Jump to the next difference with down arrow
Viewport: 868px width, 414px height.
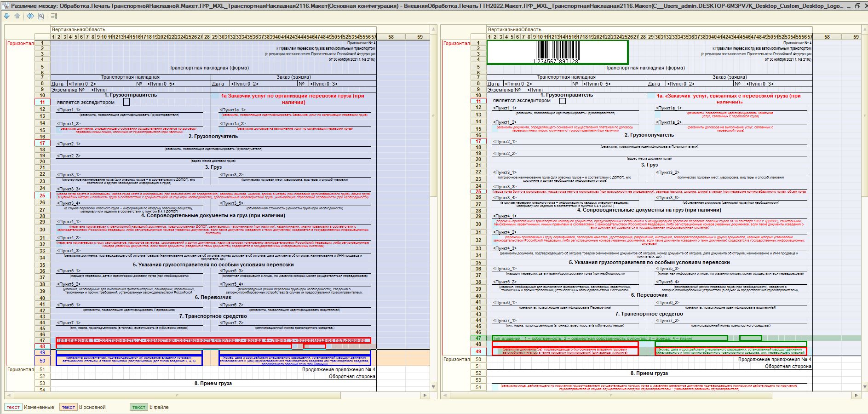(x=6, y=16)
